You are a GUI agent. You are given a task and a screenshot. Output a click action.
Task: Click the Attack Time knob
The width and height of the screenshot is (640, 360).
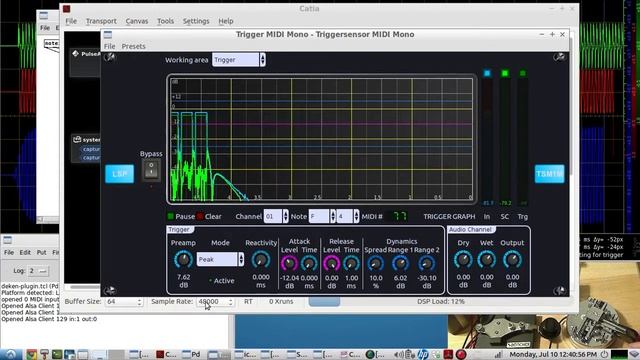click(309, 263)
